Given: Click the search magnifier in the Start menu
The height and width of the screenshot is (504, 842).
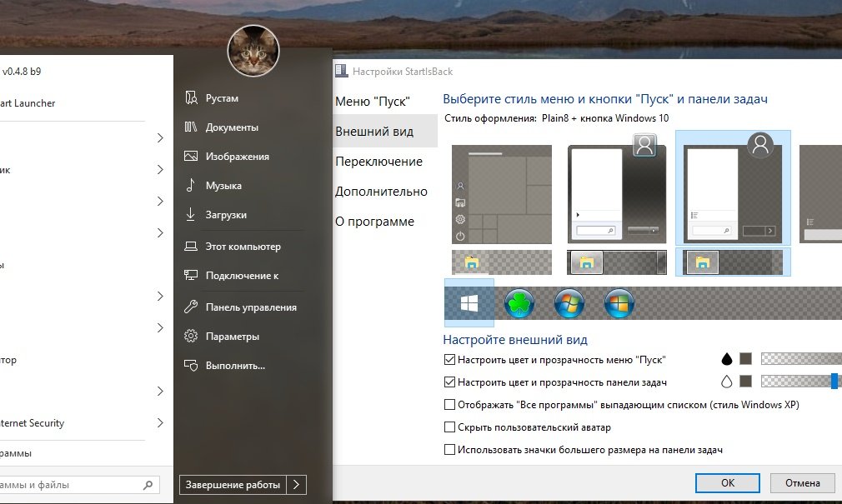Looking at the screenshot, I should click(148, 485).
